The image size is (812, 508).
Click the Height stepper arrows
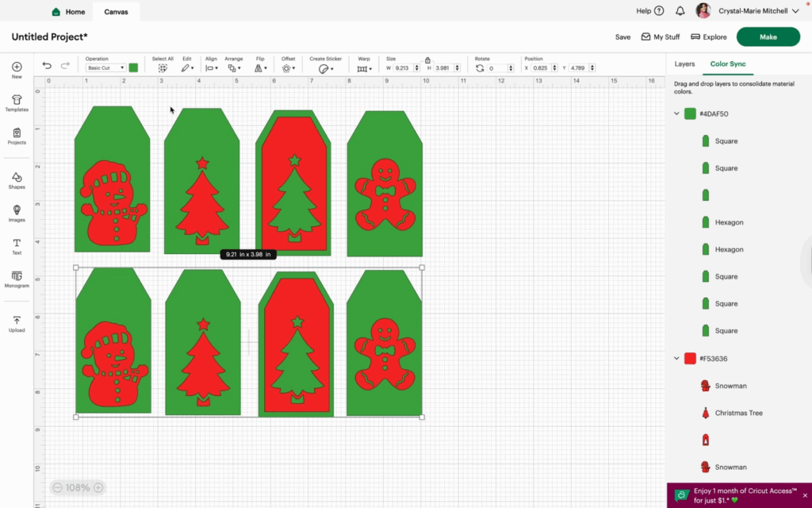457,68
